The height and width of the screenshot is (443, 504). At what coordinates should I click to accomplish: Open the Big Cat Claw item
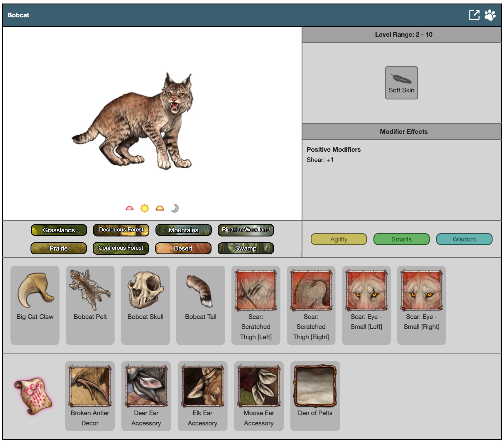(35, 305)
